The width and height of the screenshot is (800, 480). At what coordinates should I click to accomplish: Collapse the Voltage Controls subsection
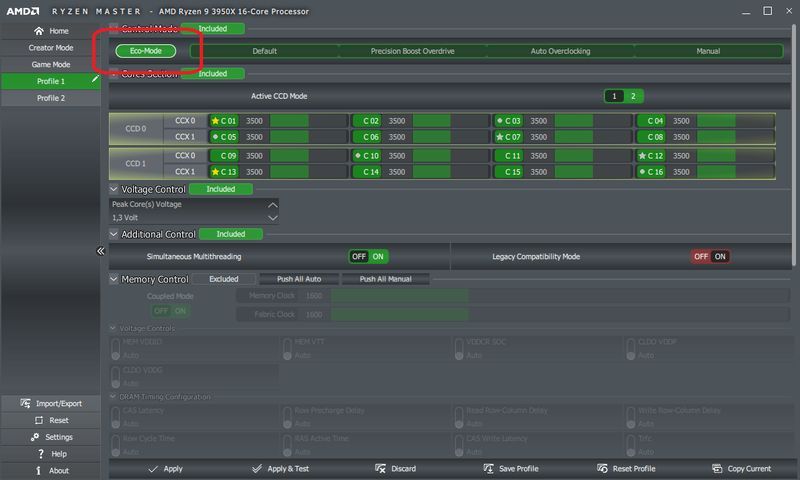(113, 328)
